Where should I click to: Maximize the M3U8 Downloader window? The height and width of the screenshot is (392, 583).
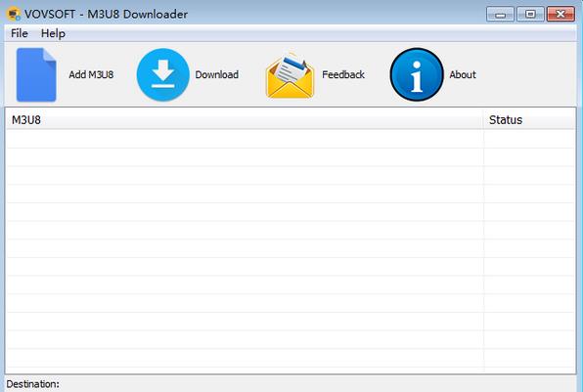click(530, 15)
